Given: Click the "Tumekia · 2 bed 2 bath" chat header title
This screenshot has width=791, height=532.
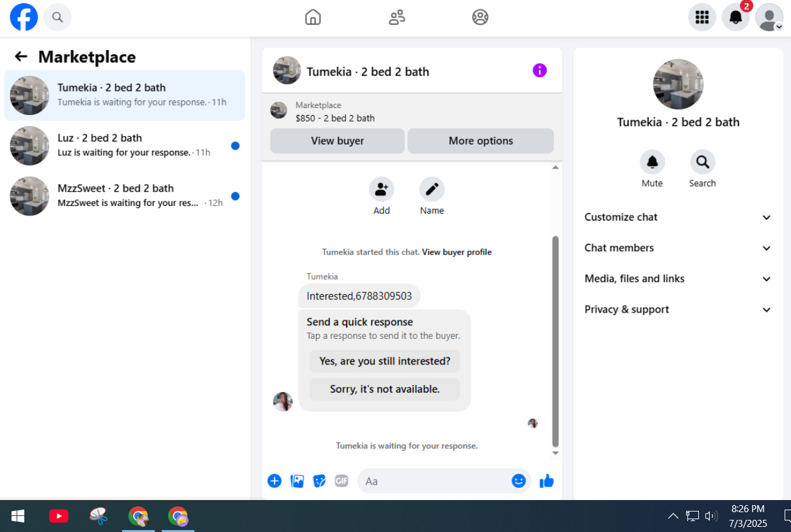Looking at the screenshot, I should pyautogui.click(x=368, y=72).
